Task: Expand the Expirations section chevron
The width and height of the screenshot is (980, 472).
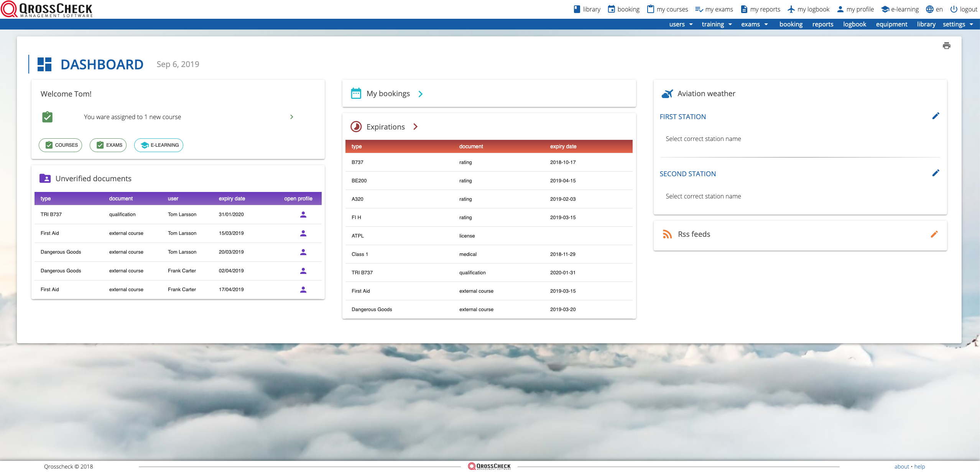Action: pyautogui.click(x=415, y=127)
